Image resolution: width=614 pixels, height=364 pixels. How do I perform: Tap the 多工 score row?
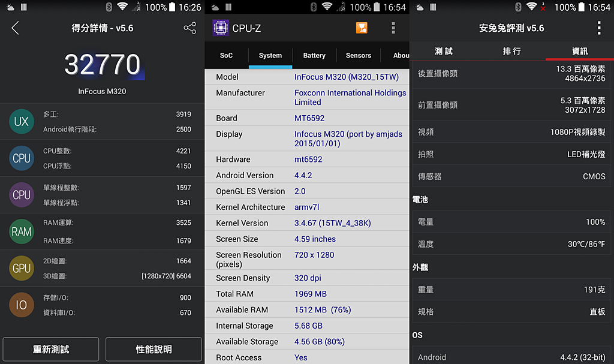[117, 115]
